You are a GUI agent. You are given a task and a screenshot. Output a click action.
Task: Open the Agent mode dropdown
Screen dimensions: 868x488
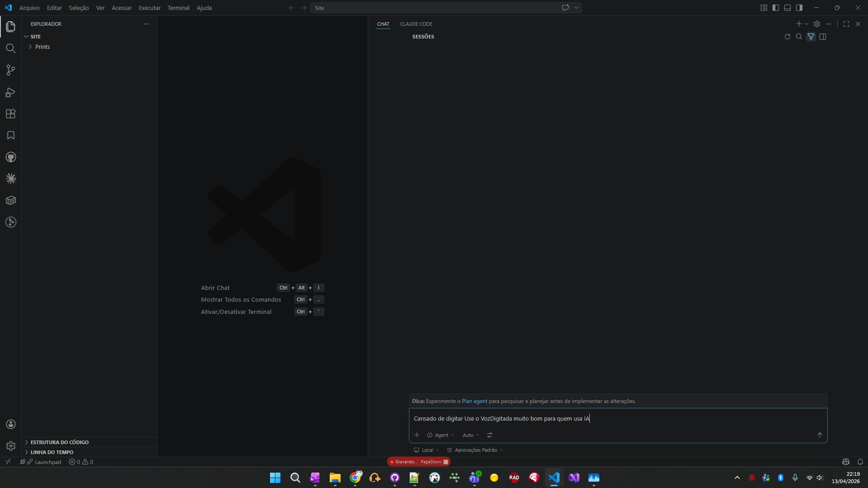pyautogui.click(x=441, y=435)
